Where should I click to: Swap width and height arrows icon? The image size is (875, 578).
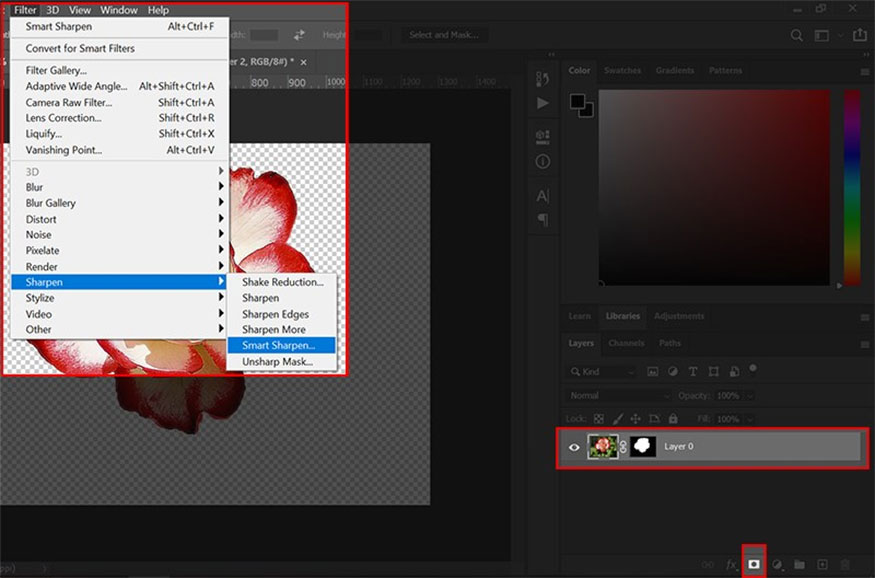coord(299,35)
